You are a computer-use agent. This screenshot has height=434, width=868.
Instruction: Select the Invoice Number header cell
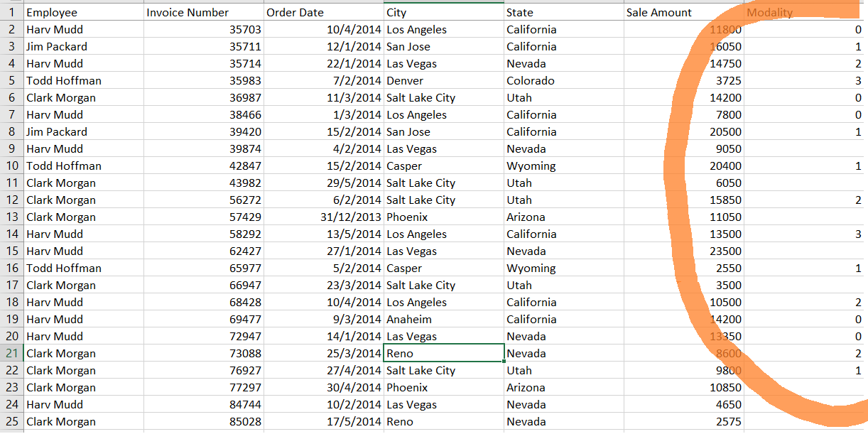(204, 12)
